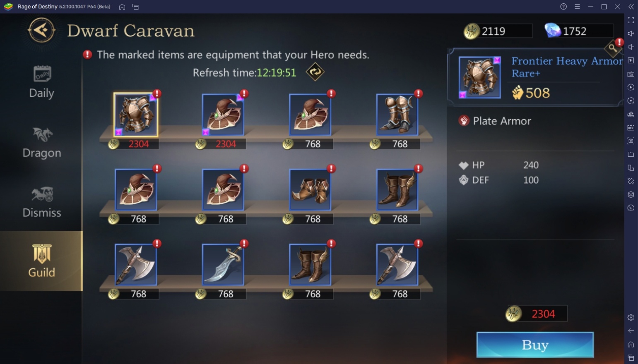
Task: Select the Guild shop tab
Action: pyautogui.click(x=41, y=261)
